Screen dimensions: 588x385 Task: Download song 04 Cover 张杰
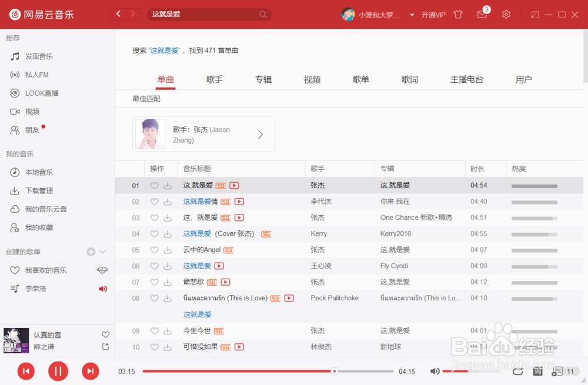pyautogui.click(x=167, y=234)
